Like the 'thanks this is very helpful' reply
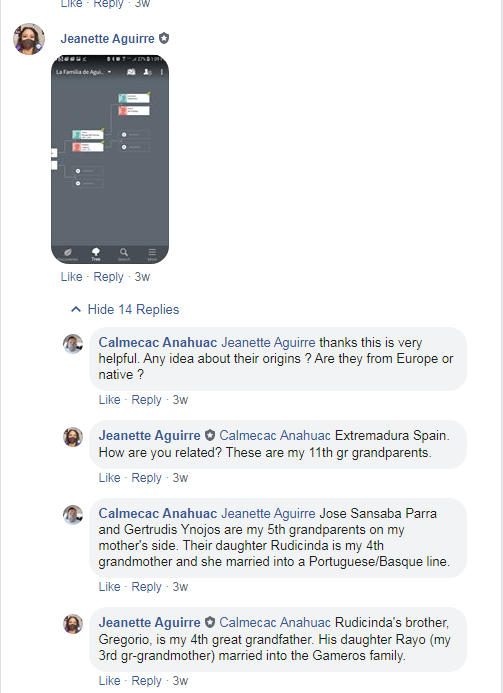Viewport: 503px width, 693px height. point(110,400)
